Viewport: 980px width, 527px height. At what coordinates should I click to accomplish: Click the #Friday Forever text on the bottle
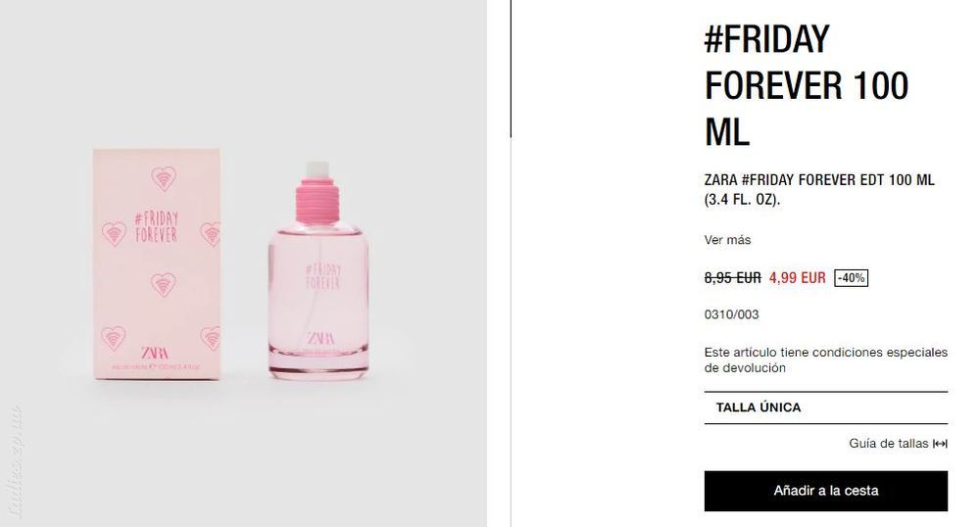click(x=323, y=276)
